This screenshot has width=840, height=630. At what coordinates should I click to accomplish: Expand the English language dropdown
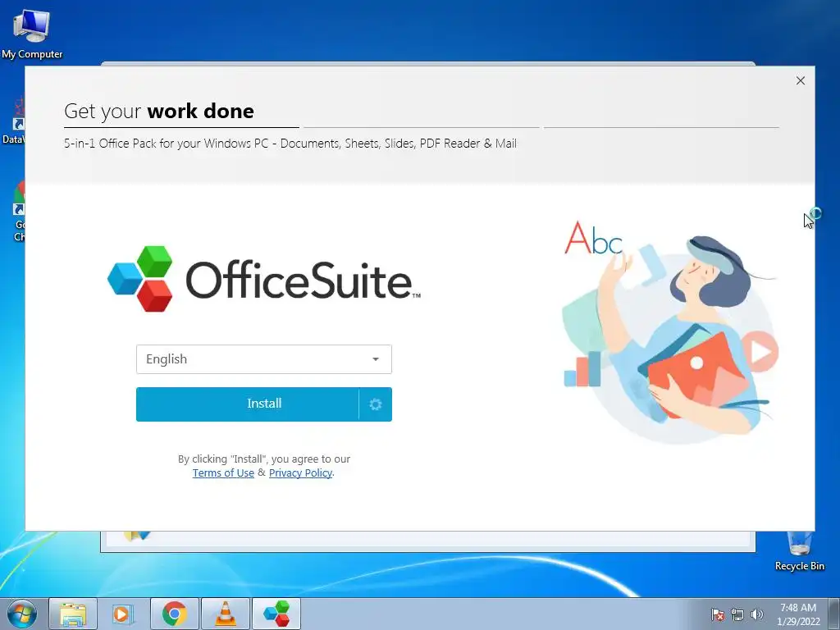264,359
